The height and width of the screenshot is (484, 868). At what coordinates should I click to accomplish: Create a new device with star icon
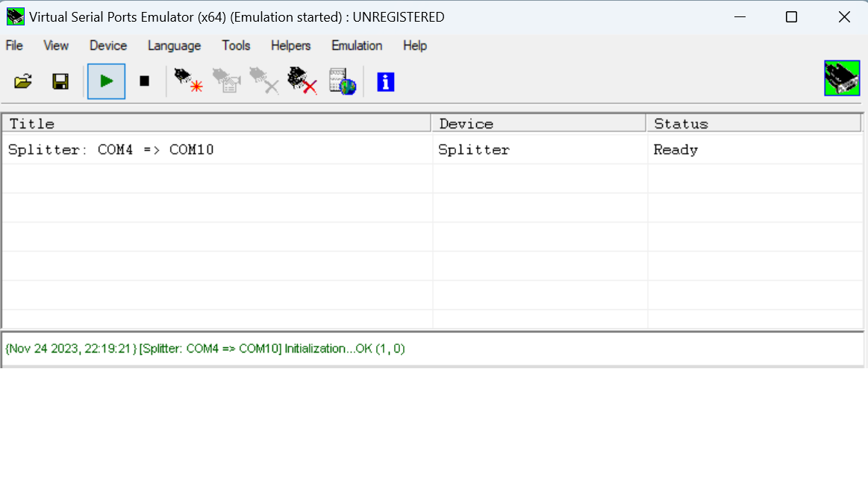pyautogui.click(x=188, y=81)
